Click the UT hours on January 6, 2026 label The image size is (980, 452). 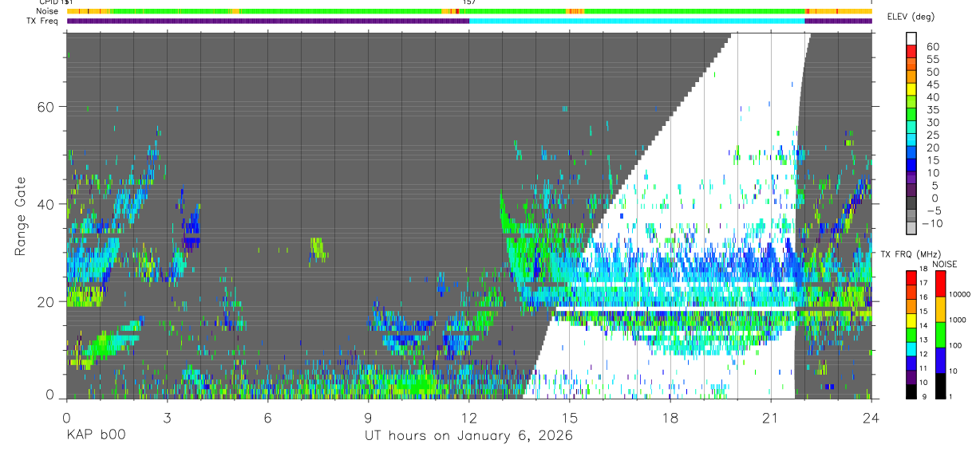[x=468, y=436]
